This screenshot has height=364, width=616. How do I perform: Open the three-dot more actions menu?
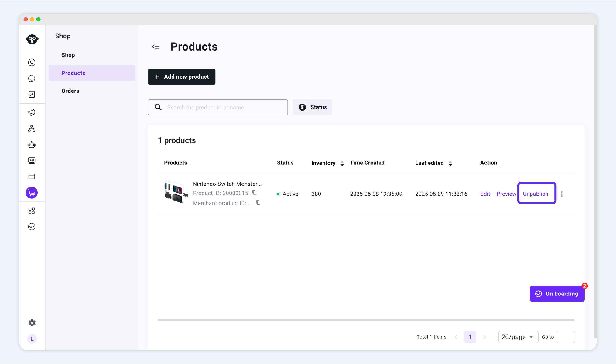click(x=562, y=194)
